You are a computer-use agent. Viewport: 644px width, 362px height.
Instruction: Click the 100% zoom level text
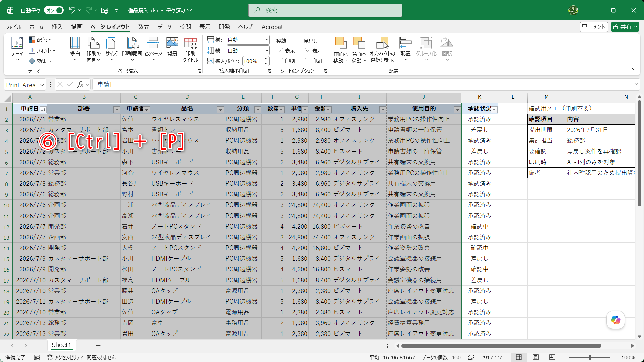pyautogui.click(x=628, y=358)
